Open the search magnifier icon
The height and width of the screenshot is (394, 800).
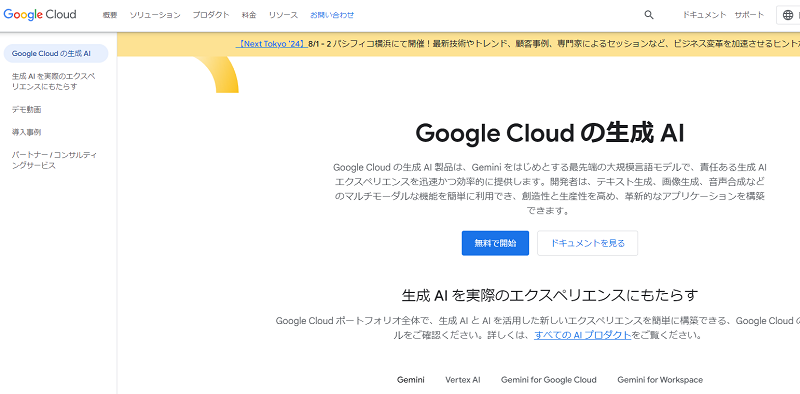pos(649,15)
